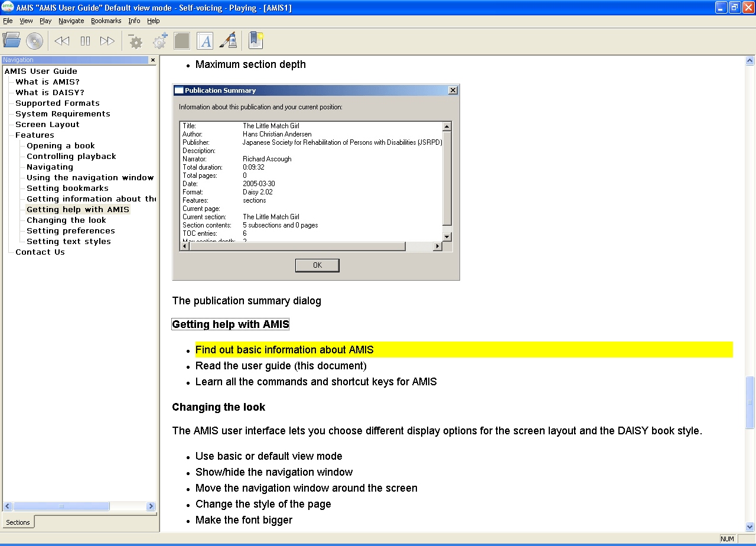Pause playback with the pause button
The width and height of the screenshot is (756, 546).
click(x=86, y=41)
